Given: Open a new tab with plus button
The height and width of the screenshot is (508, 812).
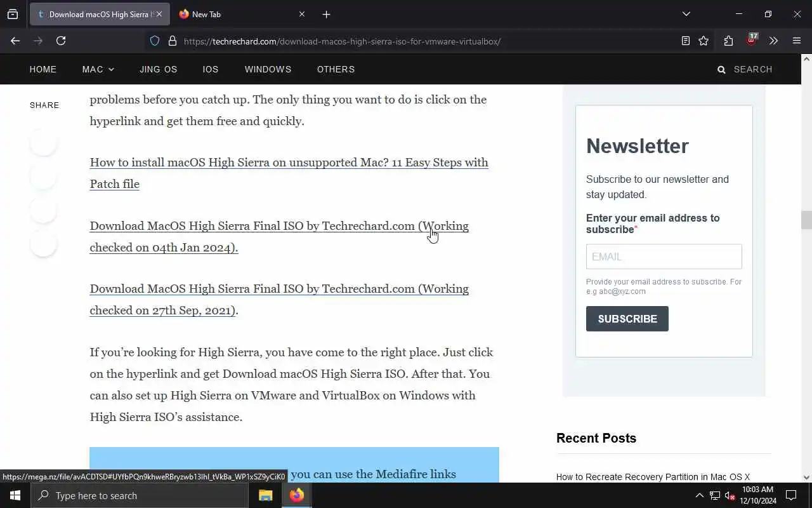Looking at the screenshot, I should coord(326,14).
